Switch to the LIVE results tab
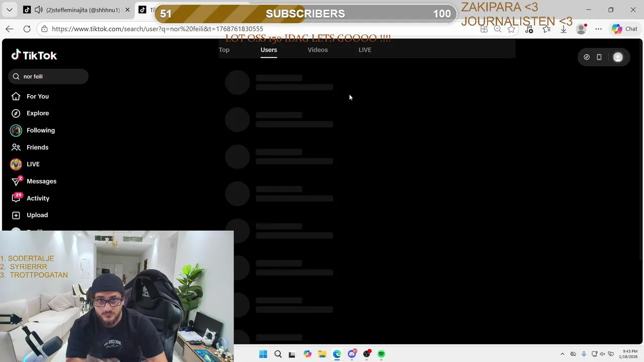644x362 pixels. click(x=365, y=50)
